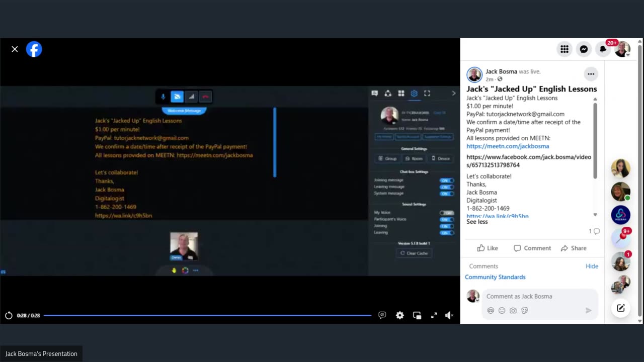644x362 pixels.
Task: Turn on the My Voice switch
Action: tap(446, 213)
